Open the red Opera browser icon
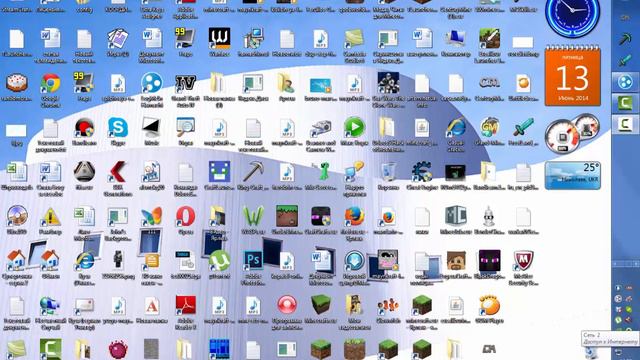Screen dimensions: 640x360 click(185, 216)
